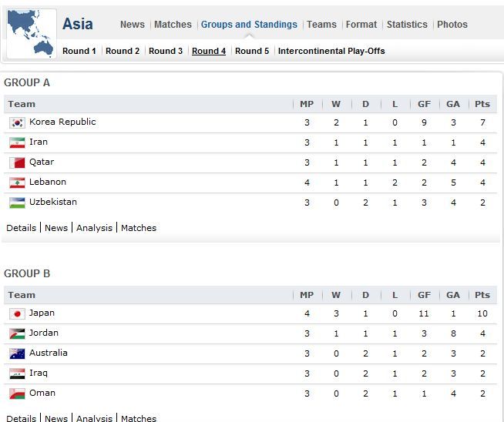Open the Matches tab in top navigation

pos(173,25)
